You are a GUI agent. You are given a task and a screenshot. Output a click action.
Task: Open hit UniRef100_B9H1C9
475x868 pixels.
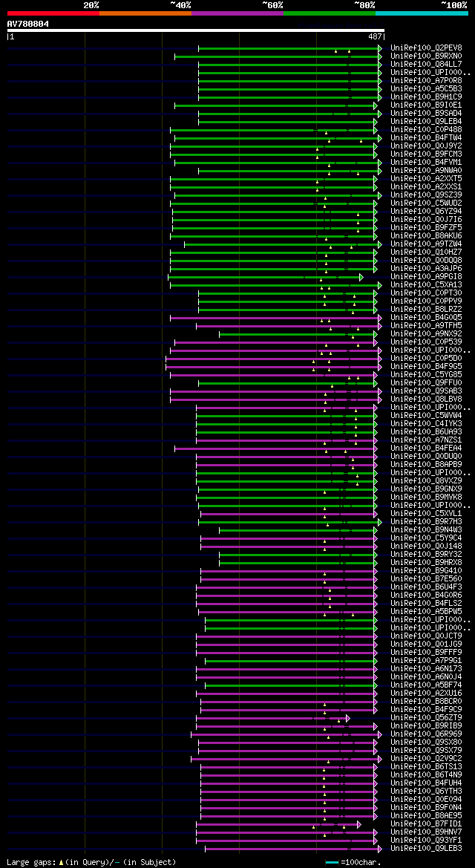(x=426, y=97)
